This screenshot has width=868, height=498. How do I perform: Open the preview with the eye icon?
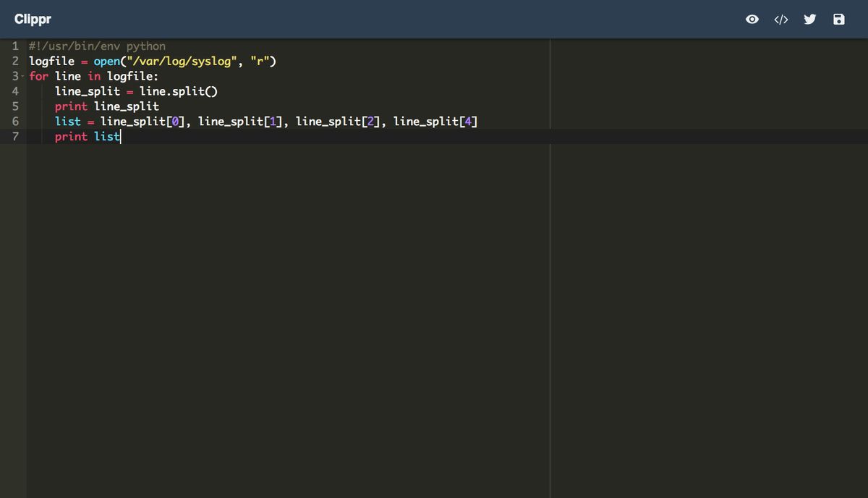[x=752, y=19]
